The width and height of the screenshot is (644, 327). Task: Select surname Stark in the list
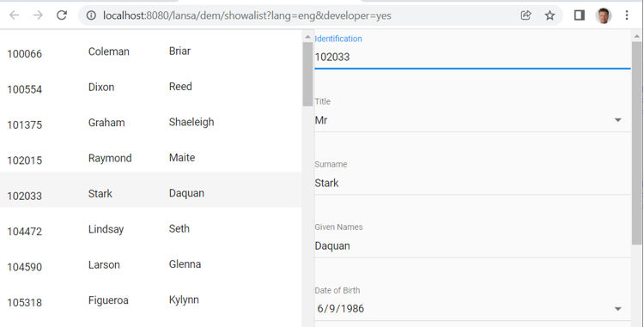[100, 194]
